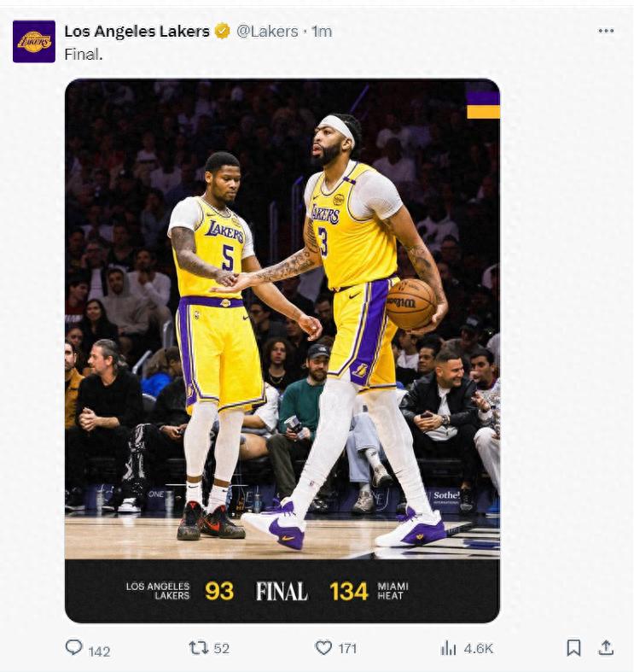Image resolution: width=634 pixels, height=672 pixels.
Task: Open the Lakers profile avatar
Action: click(x=34, y=41)
